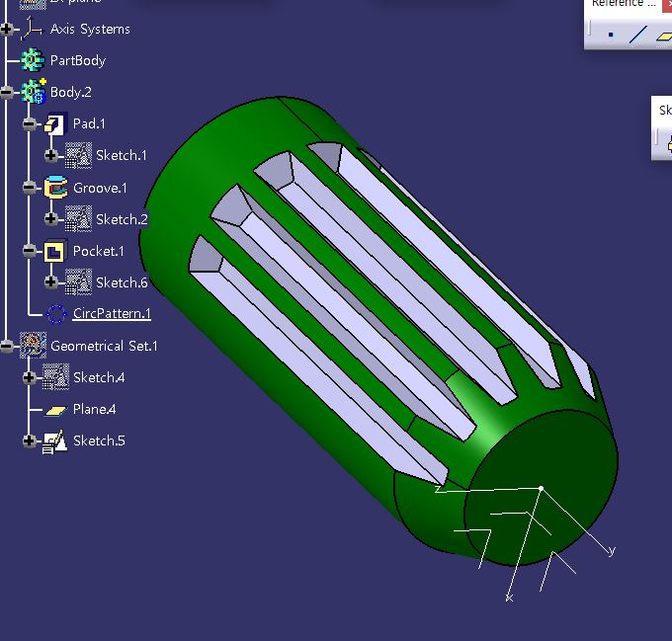
Task: Select the Axis Systems label
Action: pyautogui.click(x=90, y=29)
